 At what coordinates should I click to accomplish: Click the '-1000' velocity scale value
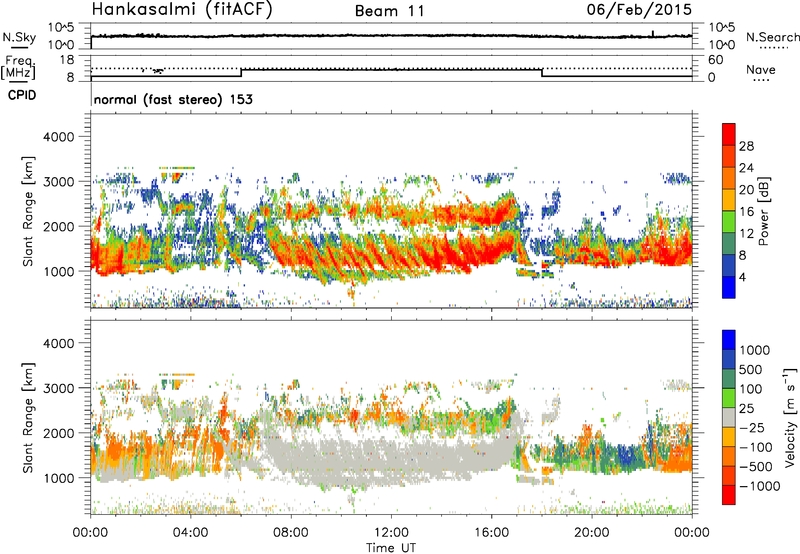tap(759, 486)
